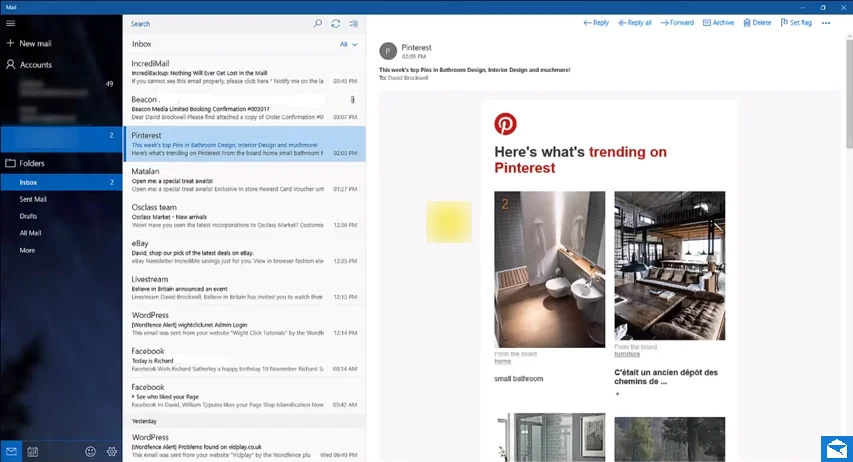Archive the current message
Image resolution: width=853 pixels, height=462 pixels.
click(x=717, y=22)
